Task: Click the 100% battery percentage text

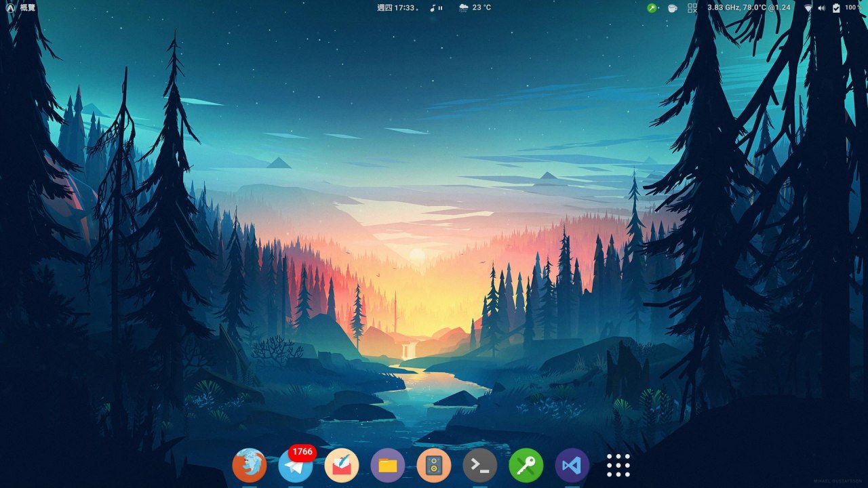Action: pyautogui.click(x=853, y=7)
